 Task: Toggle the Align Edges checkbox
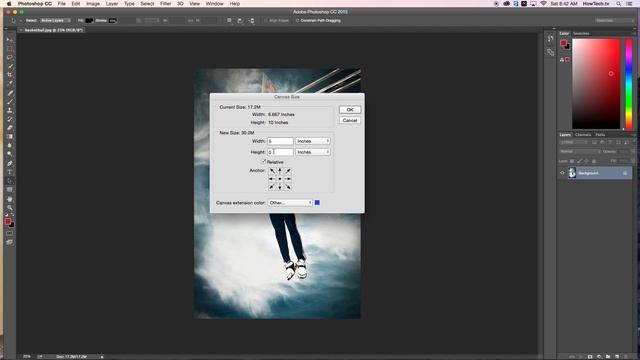[266, 20]
